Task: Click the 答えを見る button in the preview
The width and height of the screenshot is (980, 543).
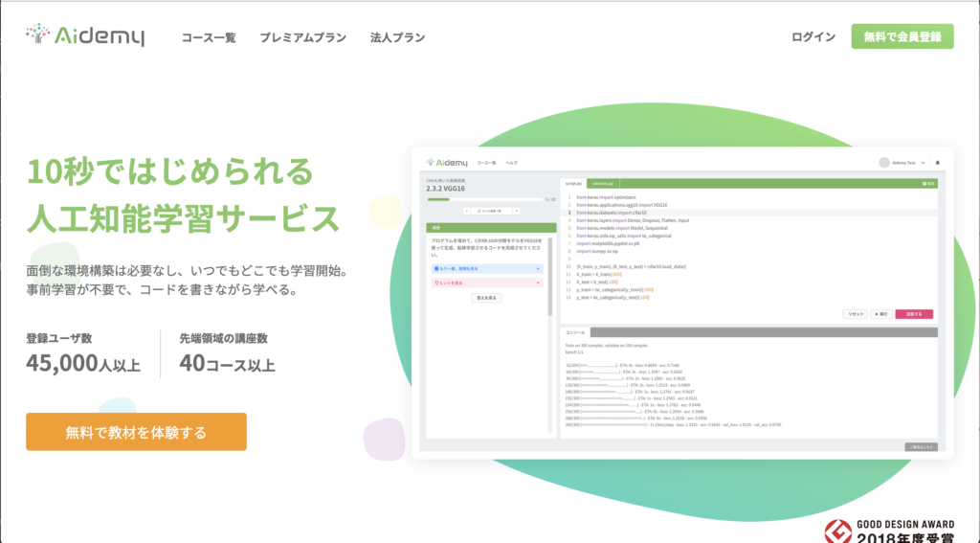Action: click(486, 298)
